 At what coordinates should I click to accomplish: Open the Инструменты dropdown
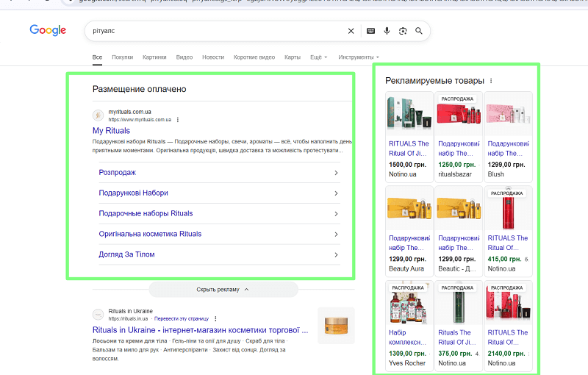[x=359, y=57]
